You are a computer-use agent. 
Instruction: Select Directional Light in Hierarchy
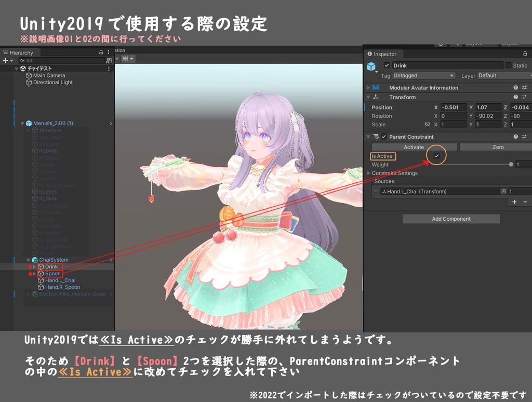coord(52,83)
